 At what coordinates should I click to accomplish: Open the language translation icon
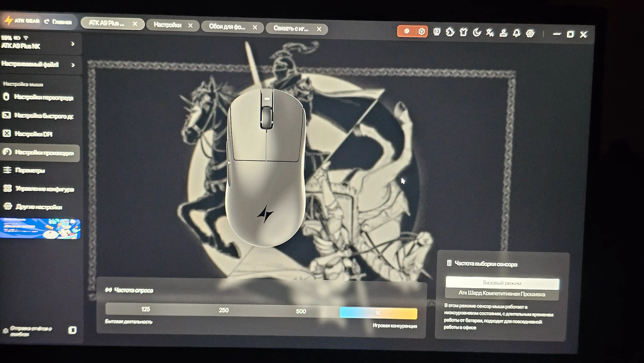pyautogui.click(x=490, y=33)
